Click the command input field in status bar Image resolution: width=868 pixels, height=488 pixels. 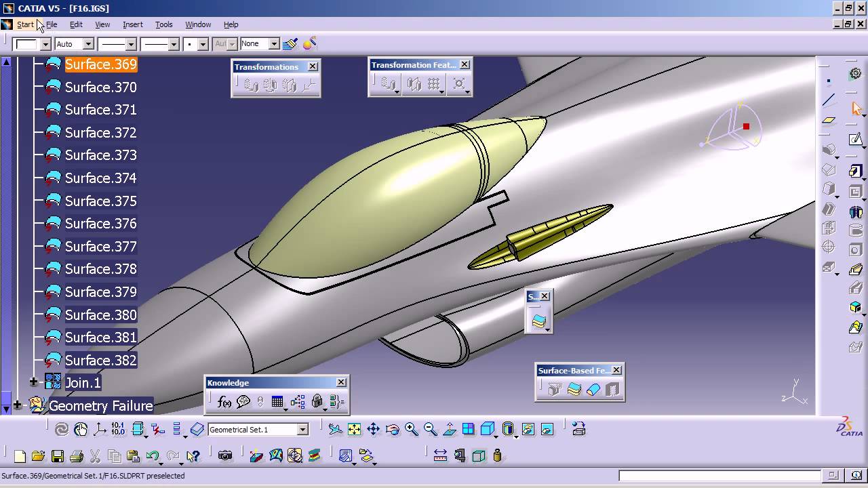pyautogui.click(x=720, y=476)
